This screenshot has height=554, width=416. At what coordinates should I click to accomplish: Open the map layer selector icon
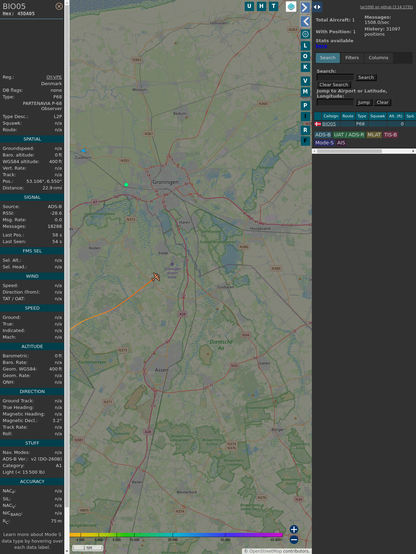coord(291,6)
